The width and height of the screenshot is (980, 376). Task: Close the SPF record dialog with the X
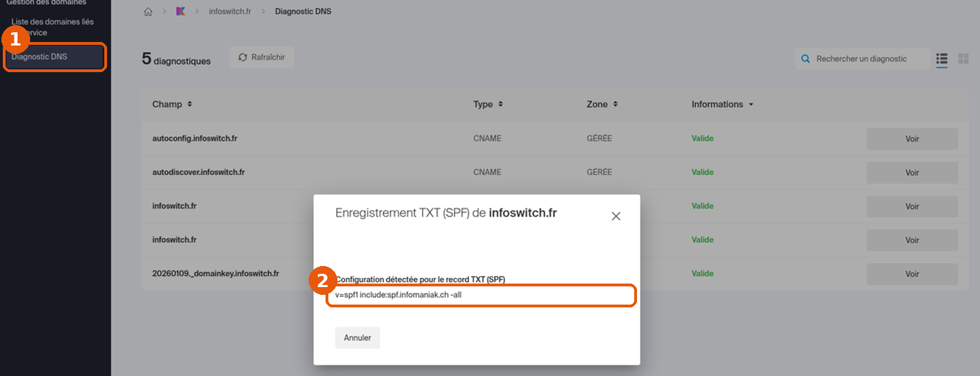click(616, 216)
